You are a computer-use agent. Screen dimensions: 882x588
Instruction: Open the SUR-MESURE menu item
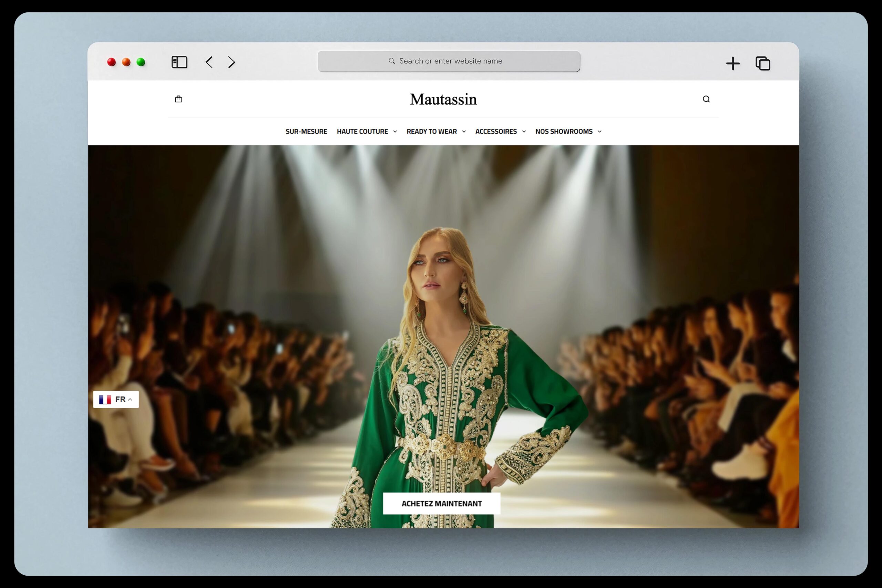306,132
